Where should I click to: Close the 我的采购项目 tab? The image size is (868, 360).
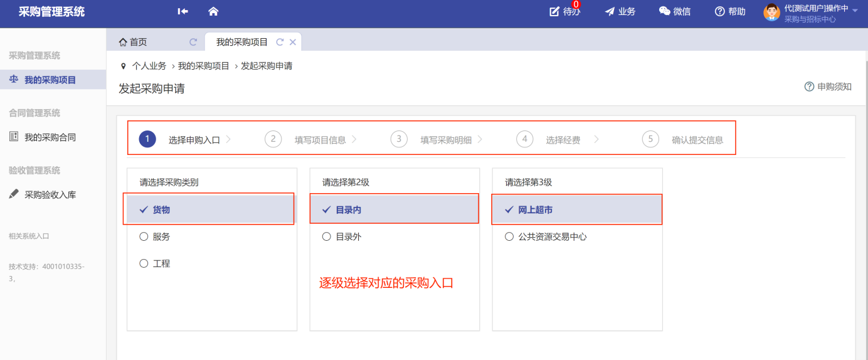pos(292,42)
